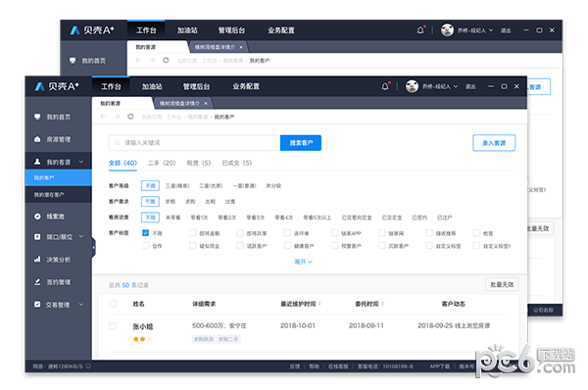Image resolution: width=588 pixels, height=390 pixels.
Task: Open 线索池 via its compass icon
Action: click(37, 217)
